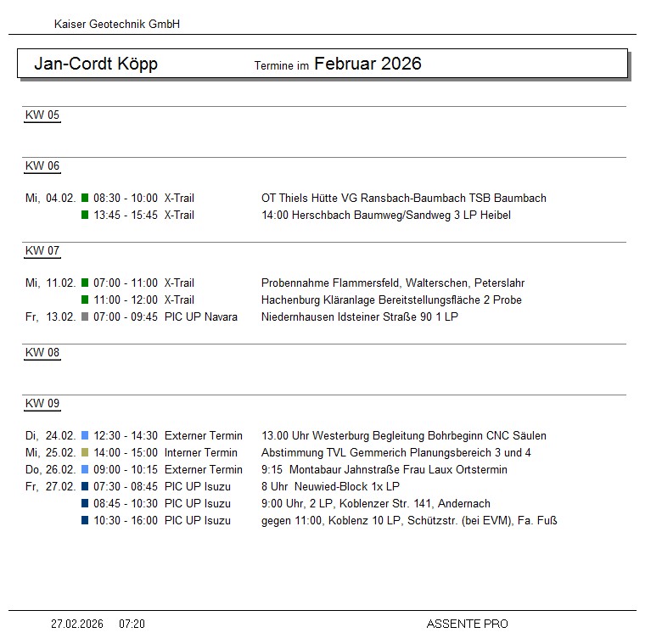Open Abstimmung TVL Gemmerich appointment entry
The image size is (662, 644).
point(396,453)
